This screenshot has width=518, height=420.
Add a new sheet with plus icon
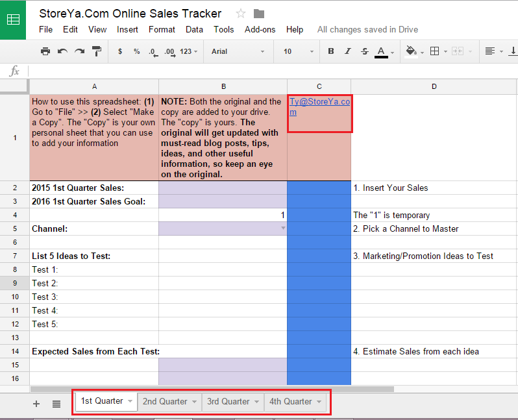tap(36, 404)
